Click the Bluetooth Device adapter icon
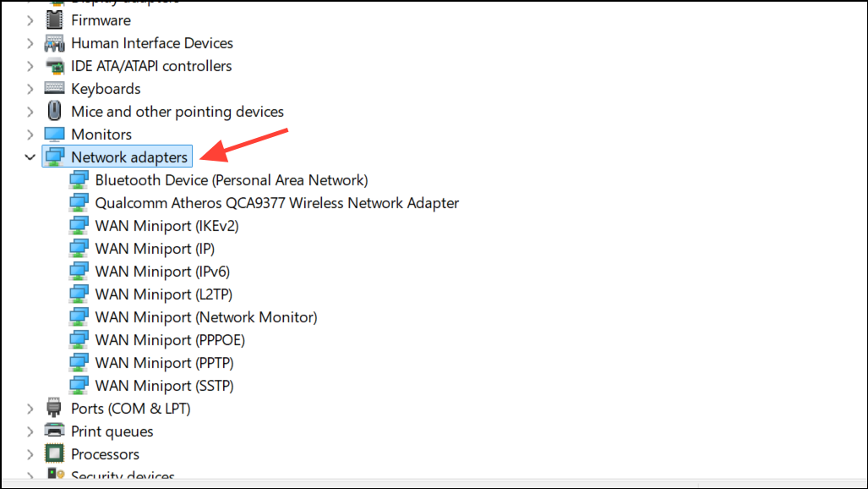 pos(79,179)
